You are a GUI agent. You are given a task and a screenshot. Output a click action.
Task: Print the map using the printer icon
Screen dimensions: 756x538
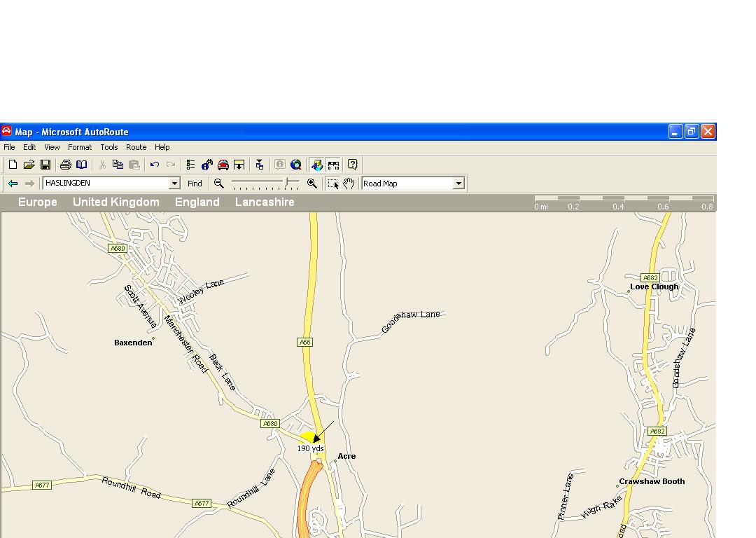click(x=65, y=165)
